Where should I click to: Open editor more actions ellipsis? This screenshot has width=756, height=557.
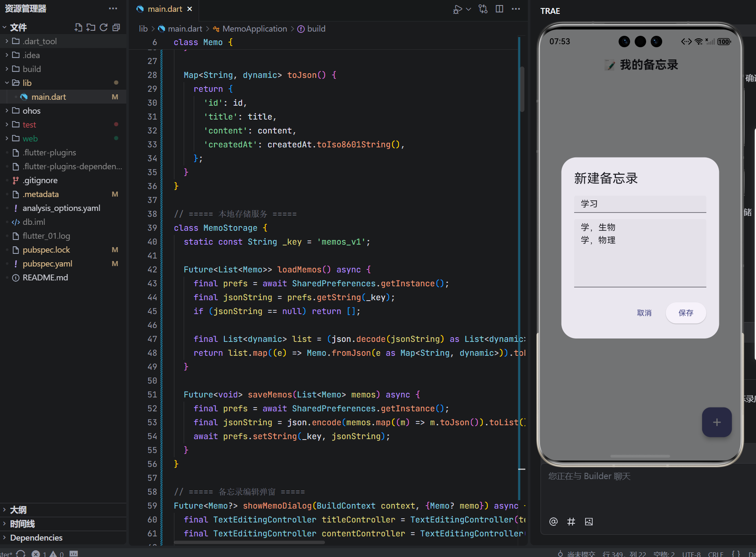coord(516,9)
